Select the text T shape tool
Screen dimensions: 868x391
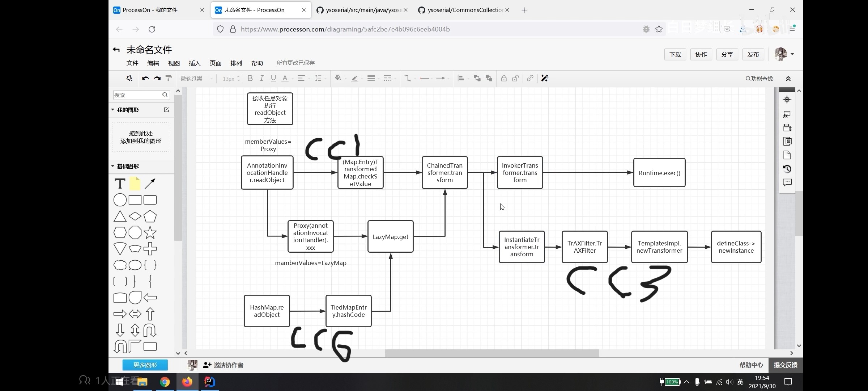pos(120,184)
